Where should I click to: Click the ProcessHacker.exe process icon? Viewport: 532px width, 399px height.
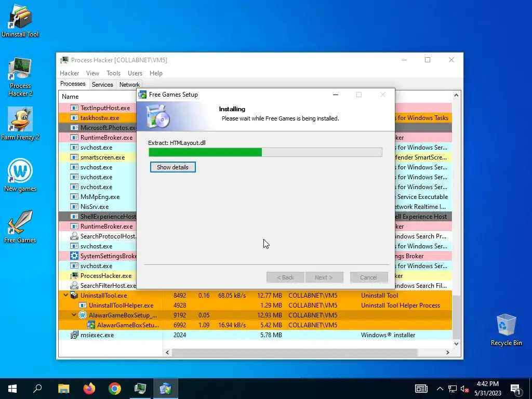point(74,275)
